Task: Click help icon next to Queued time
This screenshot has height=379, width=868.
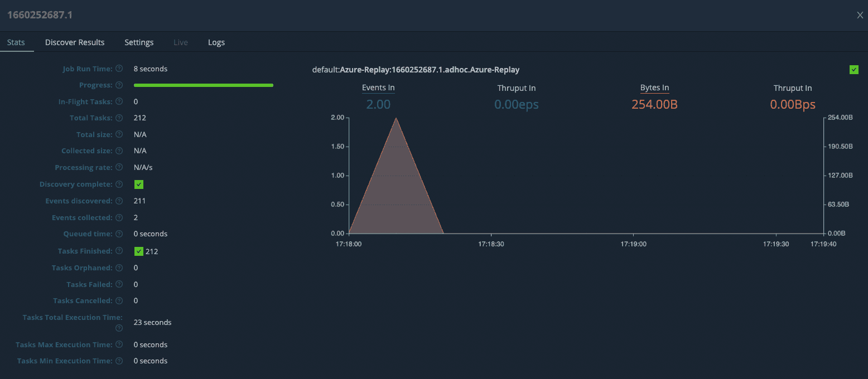Action: [x=119, y=234]
